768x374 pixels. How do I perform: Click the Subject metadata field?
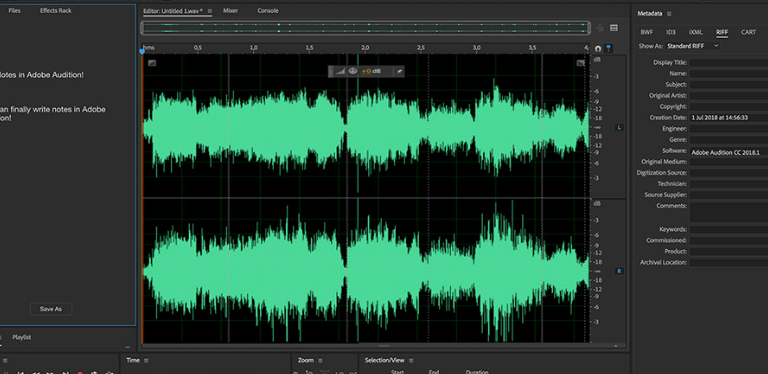(729, 85)
